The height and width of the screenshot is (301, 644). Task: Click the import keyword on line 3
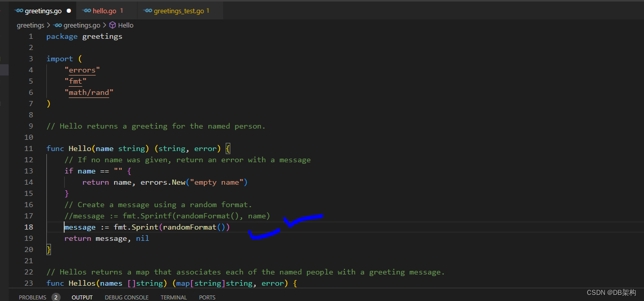(60, 59)
